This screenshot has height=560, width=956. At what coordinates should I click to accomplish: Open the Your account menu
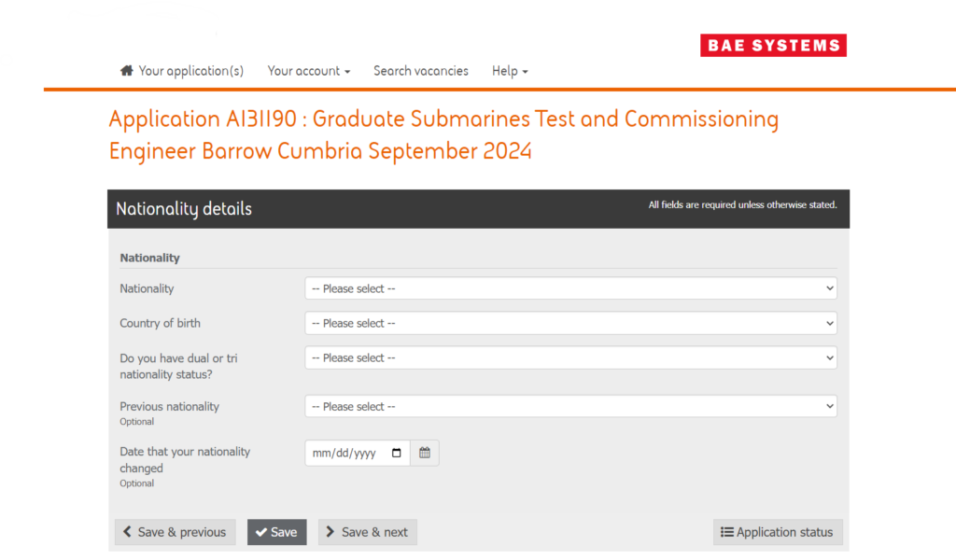pos(308,71)
